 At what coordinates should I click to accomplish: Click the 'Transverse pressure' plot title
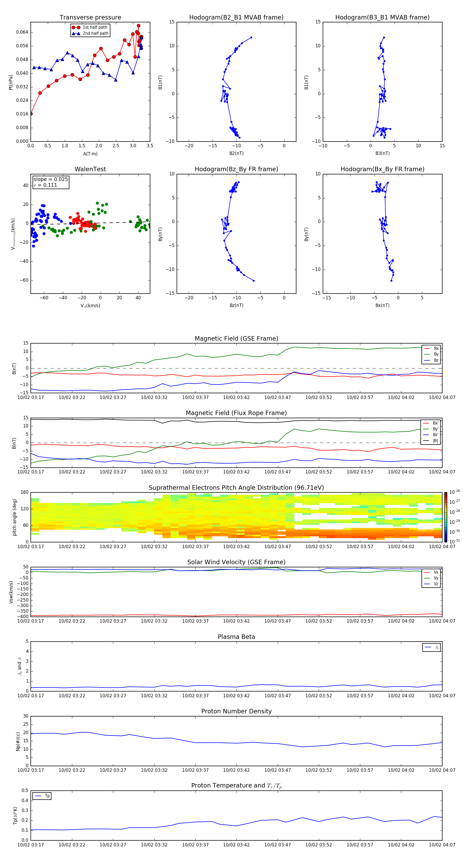90,18
